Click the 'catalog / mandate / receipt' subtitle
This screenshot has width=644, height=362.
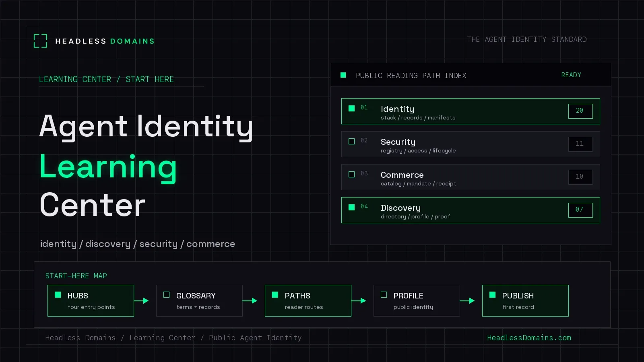[x=418, y=184]
